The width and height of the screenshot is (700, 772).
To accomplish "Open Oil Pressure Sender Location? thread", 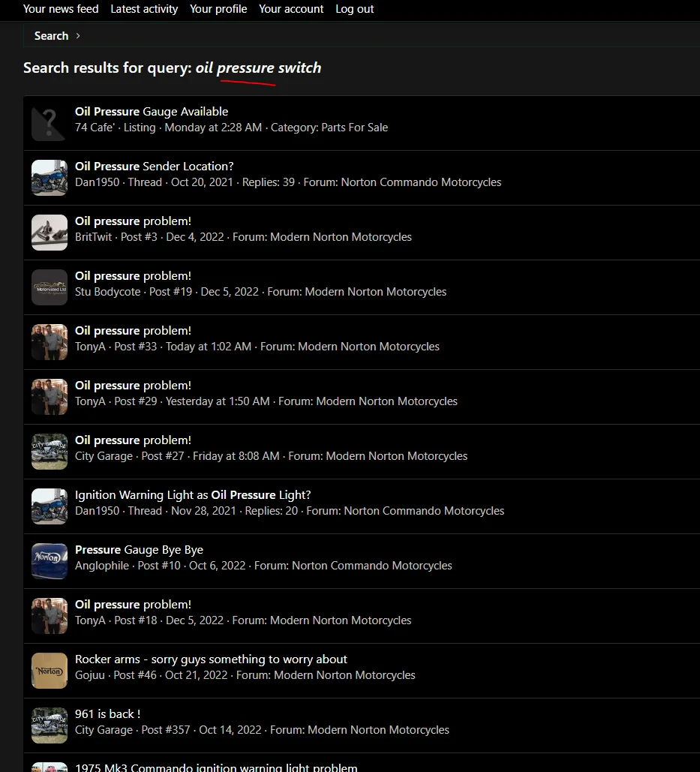I will 154,167.
